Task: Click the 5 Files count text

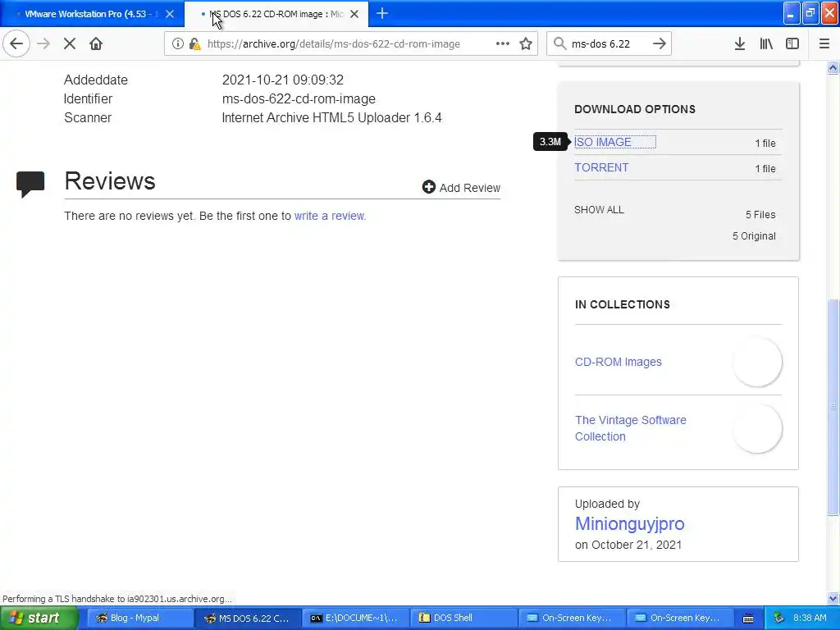Action: point(760,214)
